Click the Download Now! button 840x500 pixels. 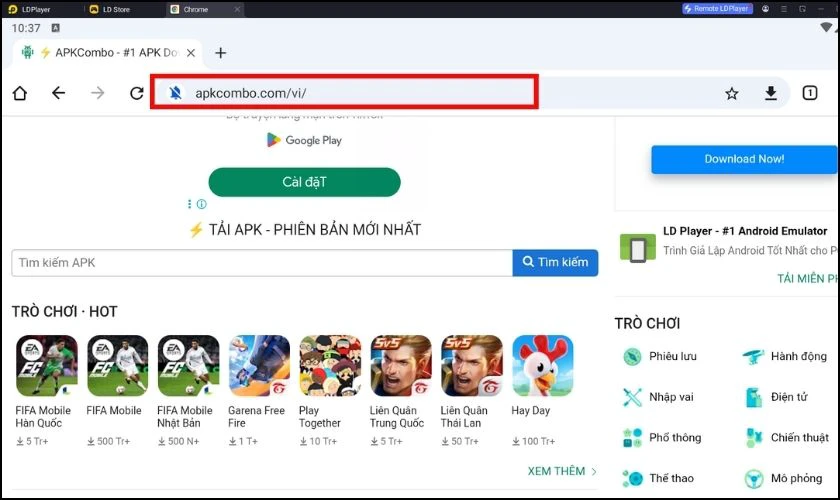point(745,159)
